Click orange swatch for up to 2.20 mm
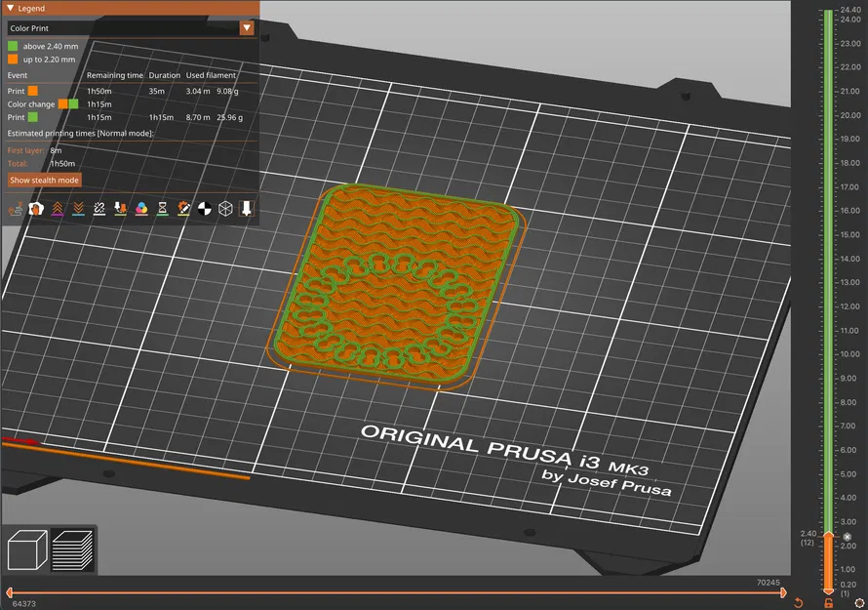The image size is (868, 610). point(13,60)
